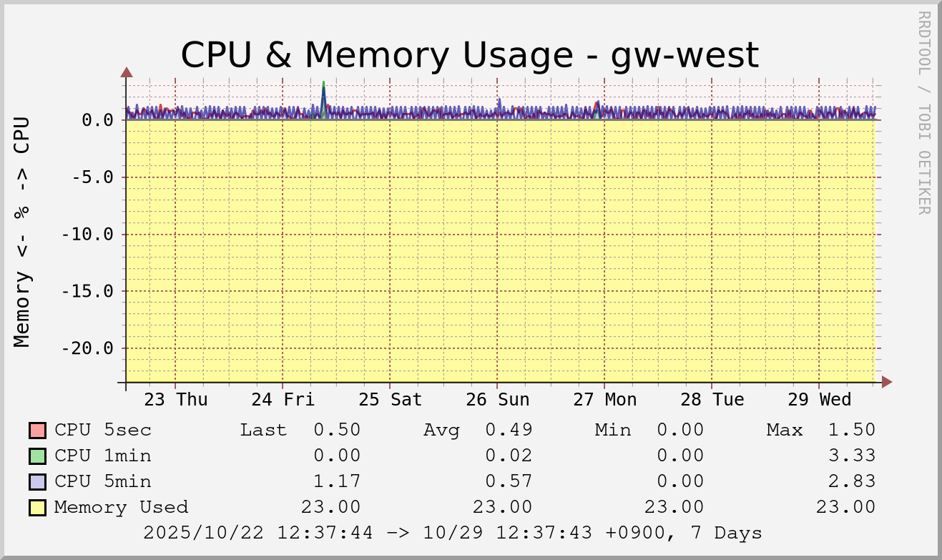Select the 23 Thu date label

(x=176, y=400)
